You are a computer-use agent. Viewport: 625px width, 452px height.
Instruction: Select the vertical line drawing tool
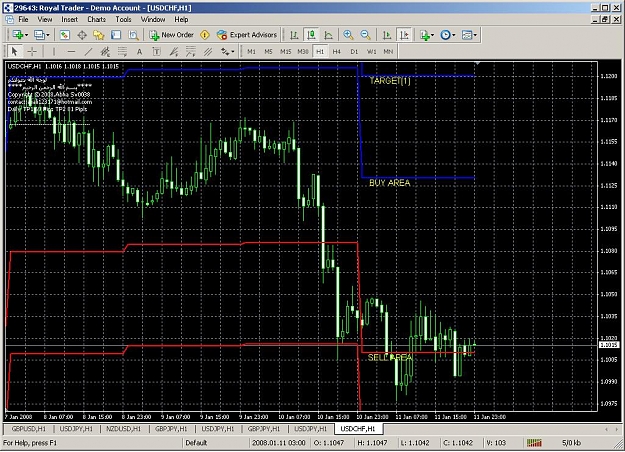tap(54, 51)
